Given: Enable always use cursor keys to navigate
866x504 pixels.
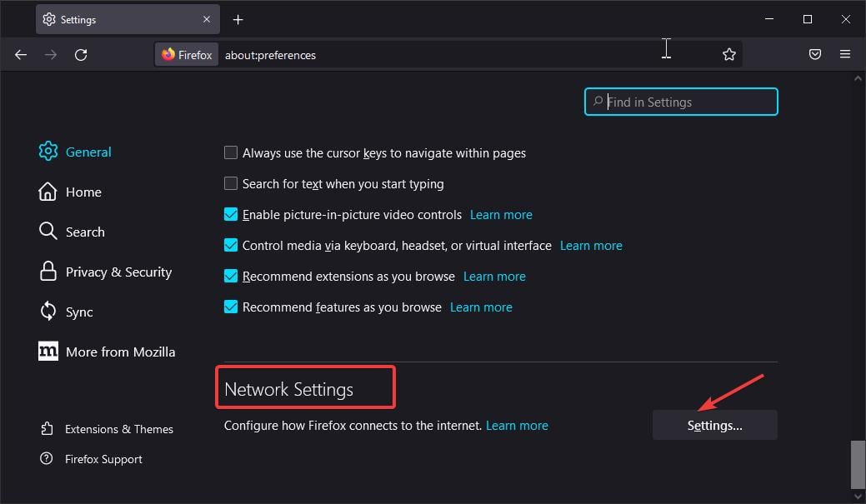Looking at the screenshot, I should coord(231,153).
